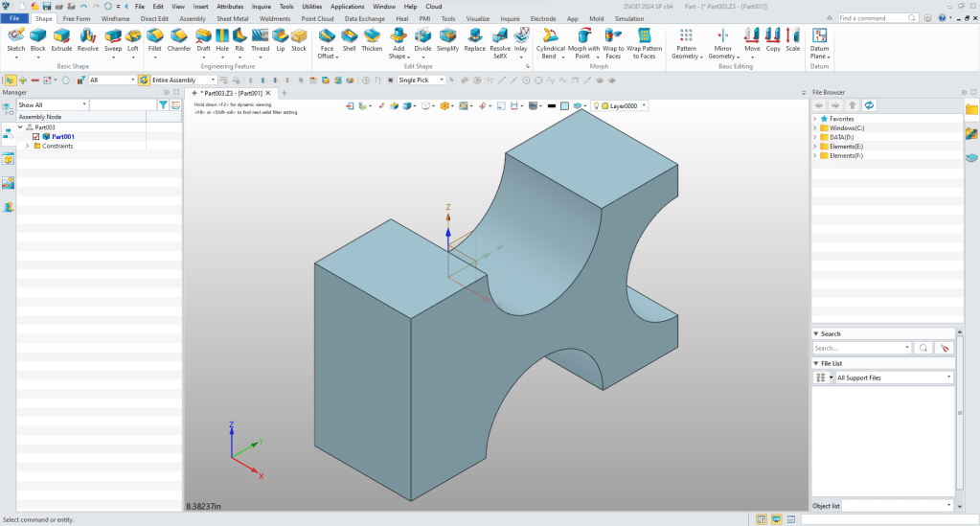Click the File button in the ribbon
980x526 pixels.
tap(16, 18)
